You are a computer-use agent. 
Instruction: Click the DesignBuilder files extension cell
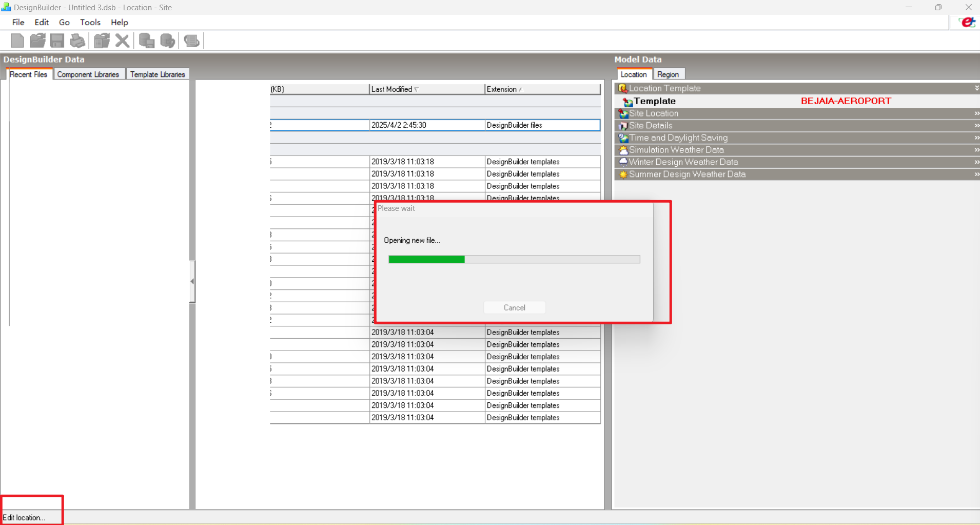[542, 125]
